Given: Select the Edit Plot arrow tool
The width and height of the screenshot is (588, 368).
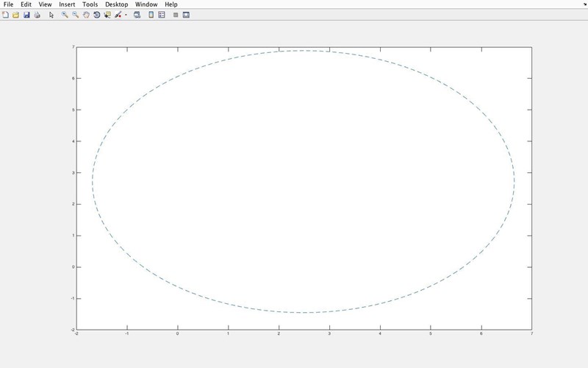Looking at the screenshot, I should pos(51,15).
